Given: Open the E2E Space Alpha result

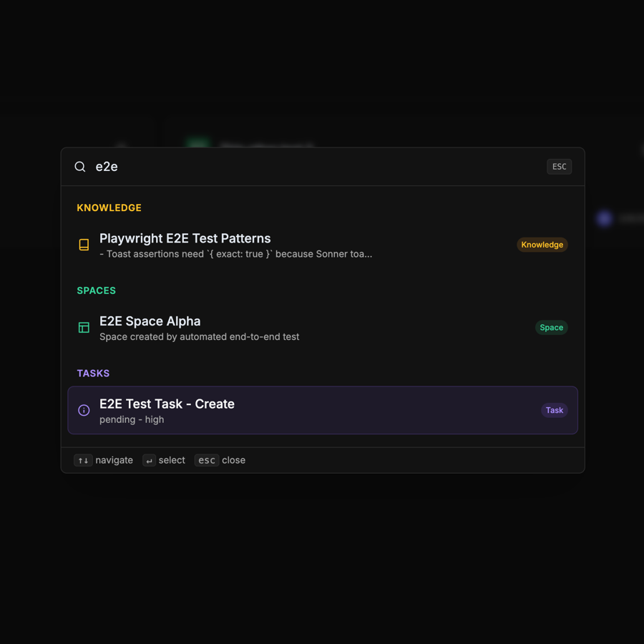Looking at the screenshot, I should click(323, 328).
